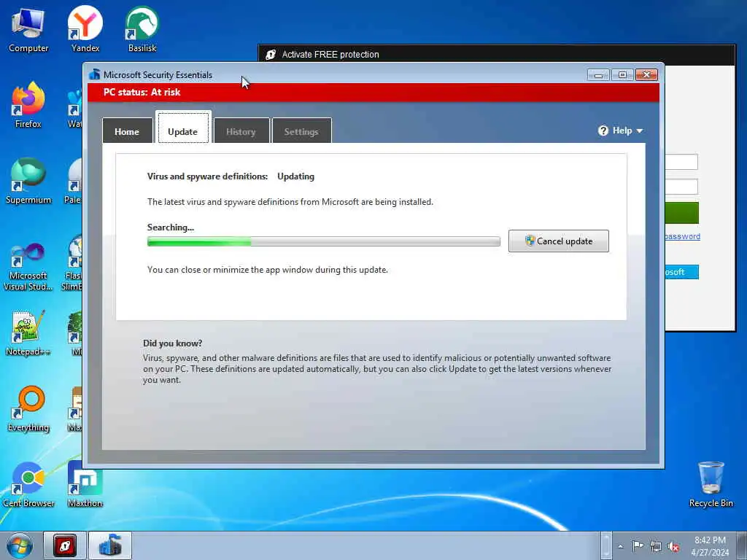The image size is (747, 560).
Task: Click the password link in the background window
Action: point(683,236)
